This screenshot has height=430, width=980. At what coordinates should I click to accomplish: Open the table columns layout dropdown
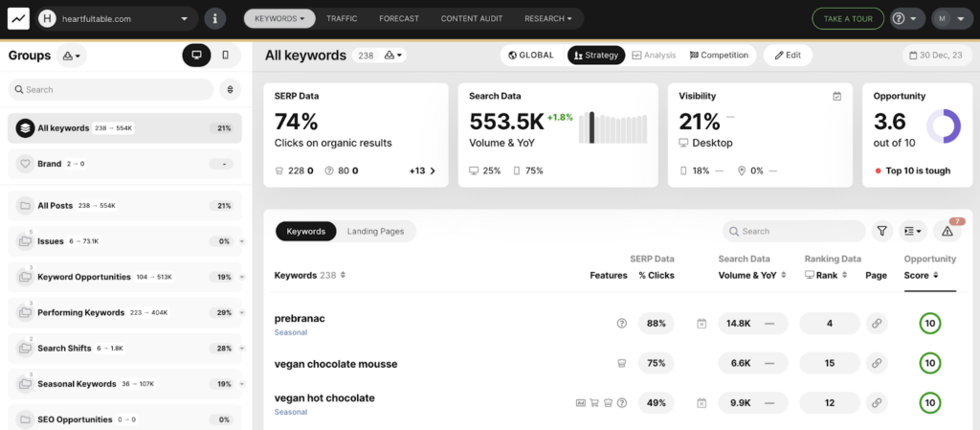912,231
